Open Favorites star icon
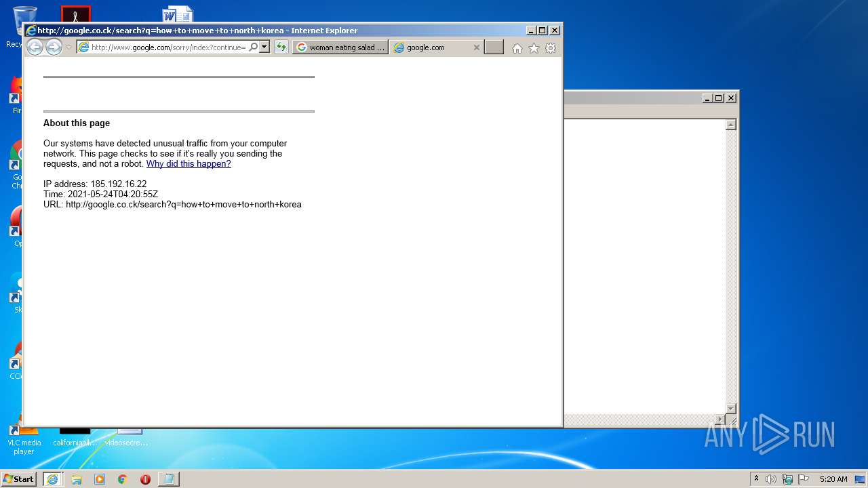The width and height of the screenshot is (868, 488). 534,48
